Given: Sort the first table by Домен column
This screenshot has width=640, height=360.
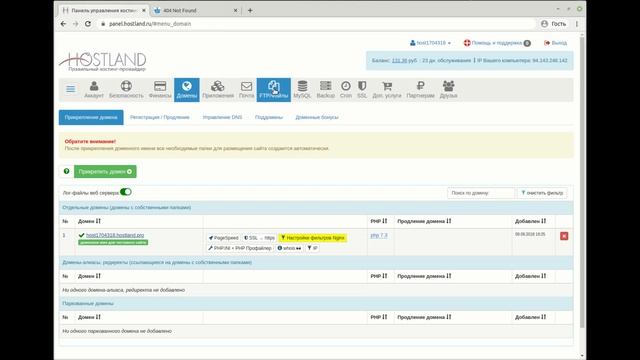Looking at the screenshot, I should click(x=89, y=221).
